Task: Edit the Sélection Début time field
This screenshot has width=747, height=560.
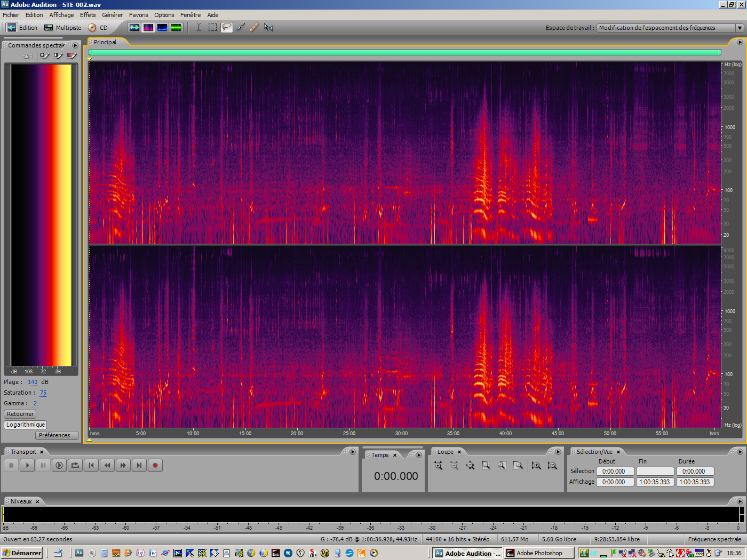Action: tap(615, 471)
